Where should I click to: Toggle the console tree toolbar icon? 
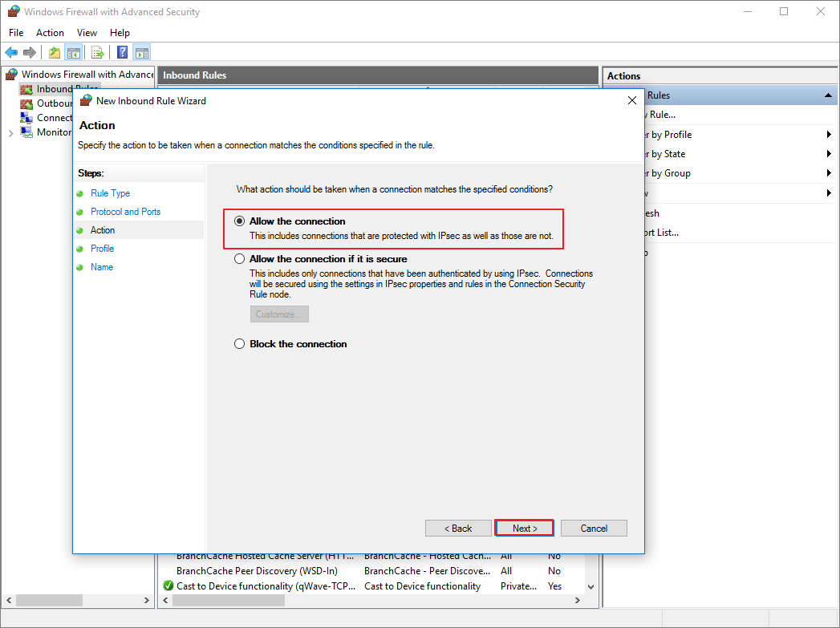tap(73, 52)
